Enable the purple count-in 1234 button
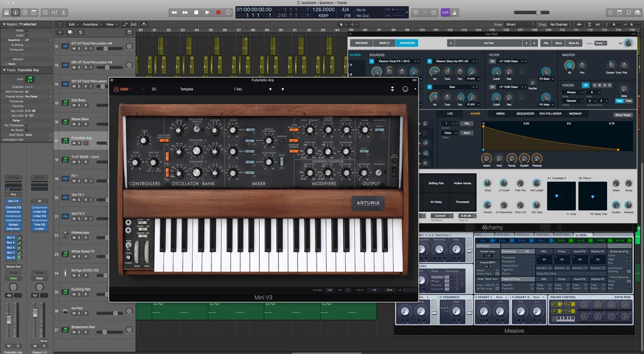 [445, 12]
